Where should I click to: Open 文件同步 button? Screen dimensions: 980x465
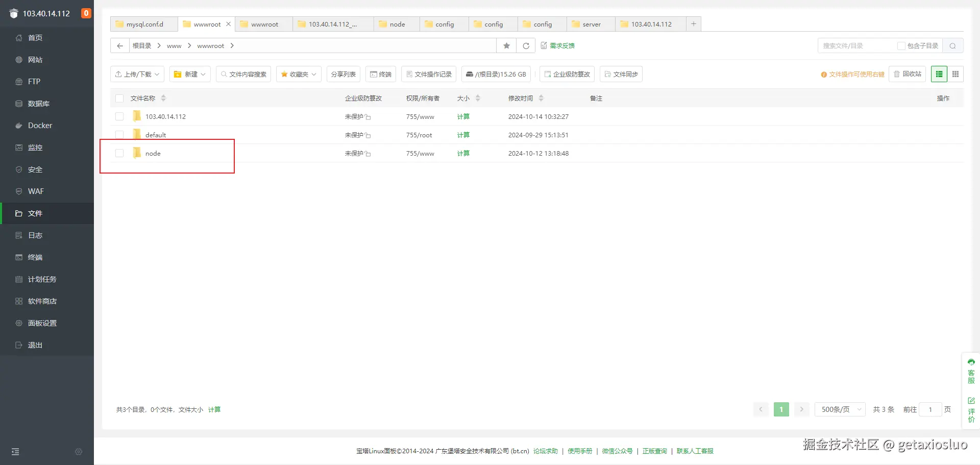click(621, 74)
